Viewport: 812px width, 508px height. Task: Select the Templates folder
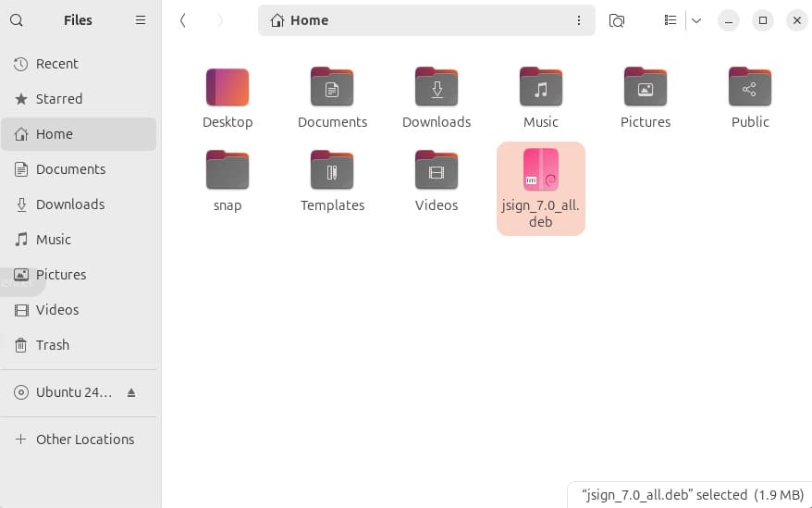point(332,171)
